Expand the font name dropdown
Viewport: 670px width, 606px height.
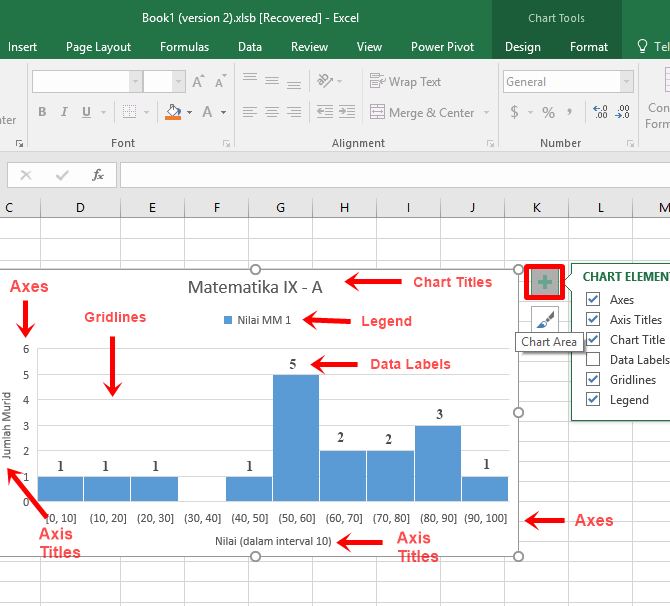point(135,82)
